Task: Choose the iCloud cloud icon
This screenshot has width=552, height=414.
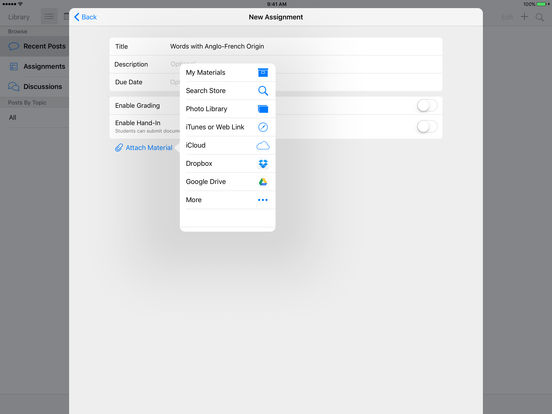Action: pos(263,145)
